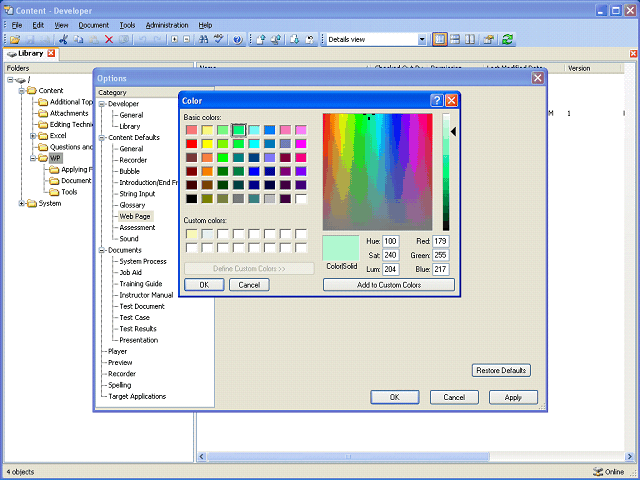Viewport: 640px width, 480px height.
Task: Collapse the Content Defaults category
Action: click(x=102, y=137)
